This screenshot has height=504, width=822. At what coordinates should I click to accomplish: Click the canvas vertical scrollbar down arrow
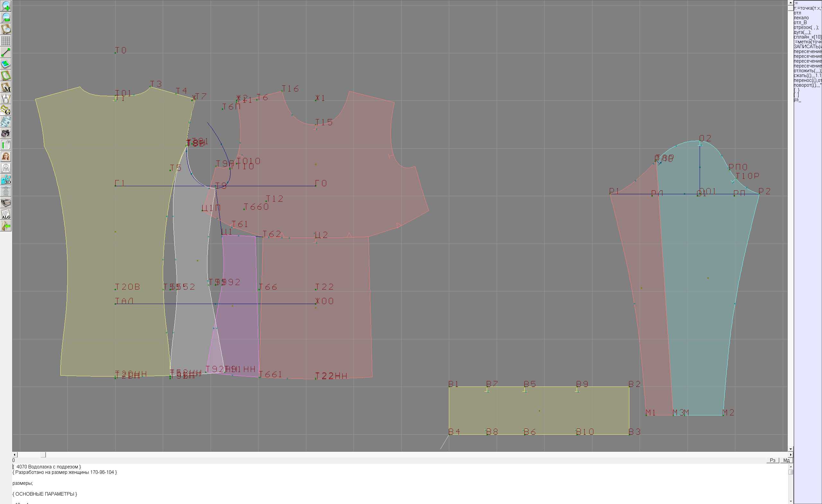click(791, 449)
